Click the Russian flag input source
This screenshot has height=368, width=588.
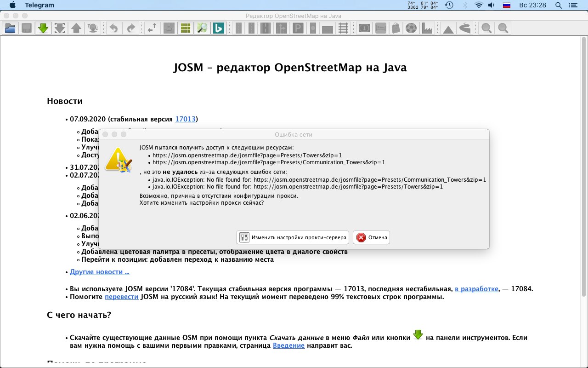[x=507, y=5]
